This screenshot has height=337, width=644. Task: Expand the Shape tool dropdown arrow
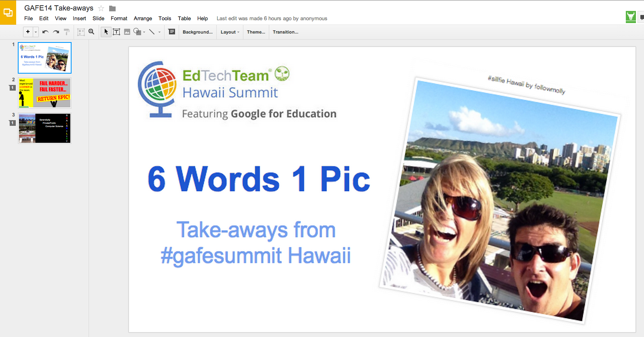tap(144, 32)
